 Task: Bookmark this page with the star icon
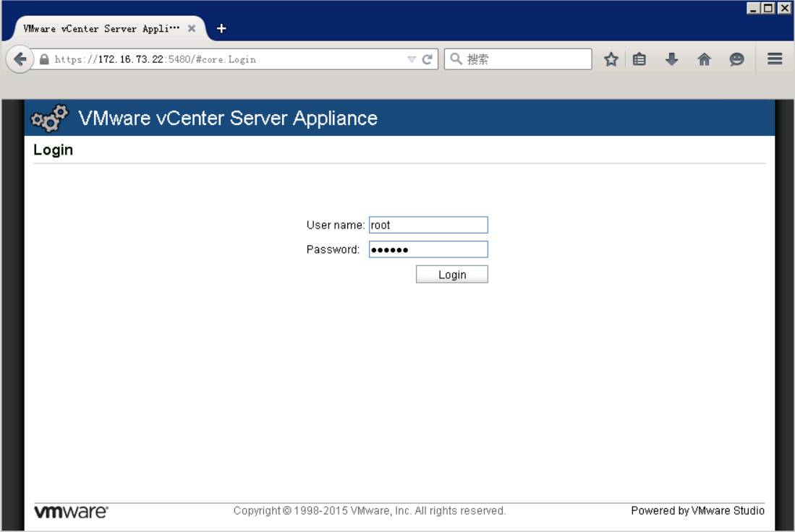[611, 59]
